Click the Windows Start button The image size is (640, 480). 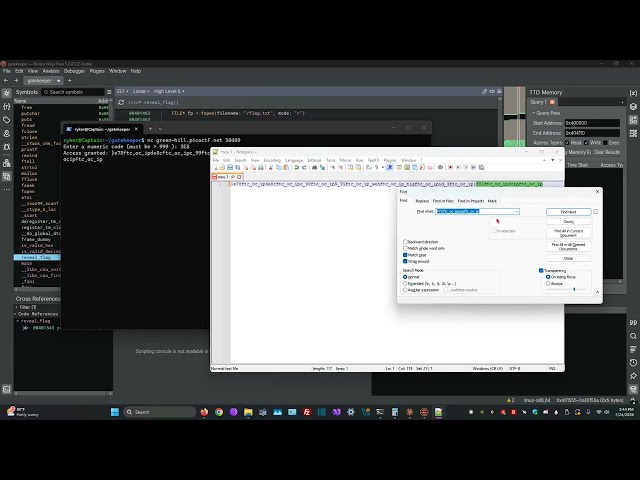115,412
